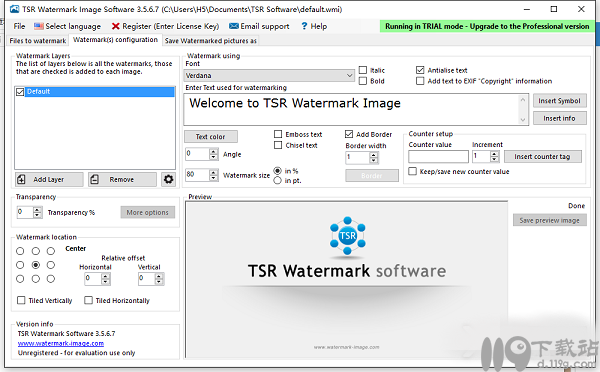Select top-left watermark location radio
600x372 pixels.
[x=20, y=251]
